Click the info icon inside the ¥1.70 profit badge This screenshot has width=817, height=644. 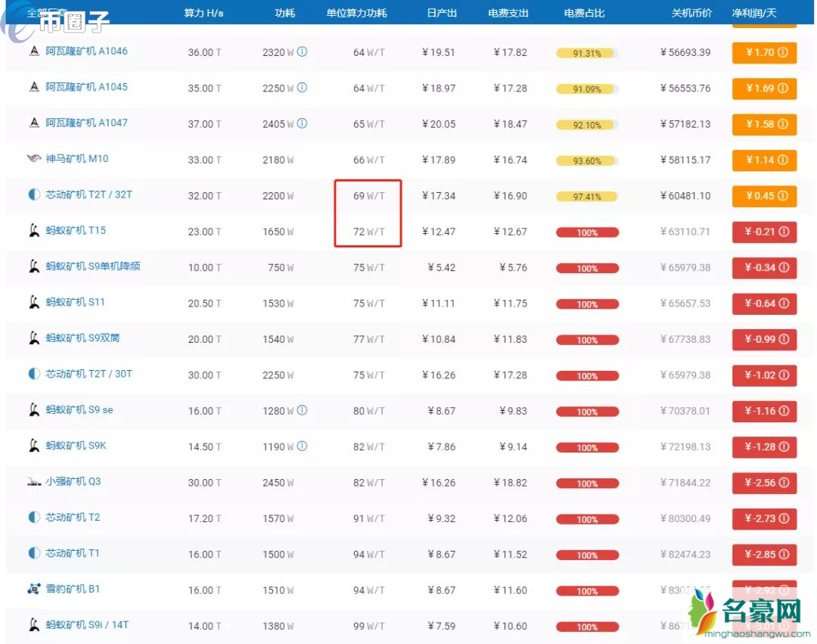tap(783, 52)
